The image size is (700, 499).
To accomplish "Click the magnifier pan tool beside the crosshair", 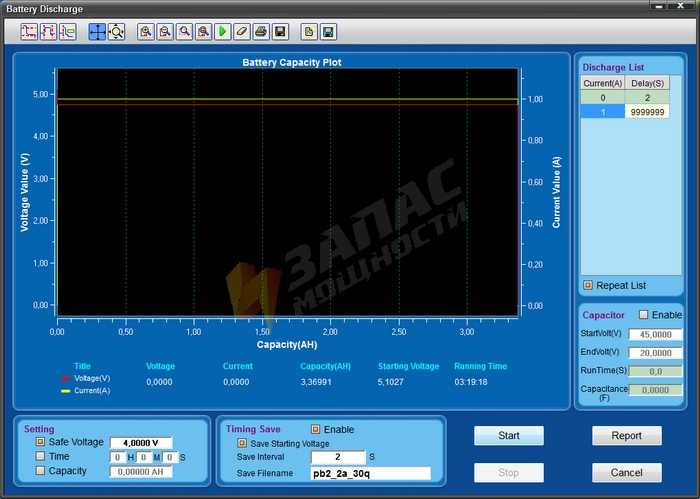I will pos(116,32).
